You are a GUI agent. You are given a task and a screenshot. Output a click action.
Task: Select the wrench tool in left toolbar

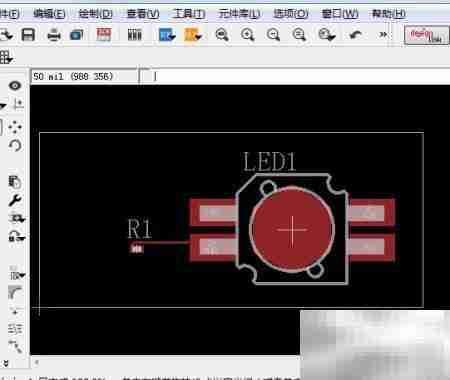coord(15,200)
